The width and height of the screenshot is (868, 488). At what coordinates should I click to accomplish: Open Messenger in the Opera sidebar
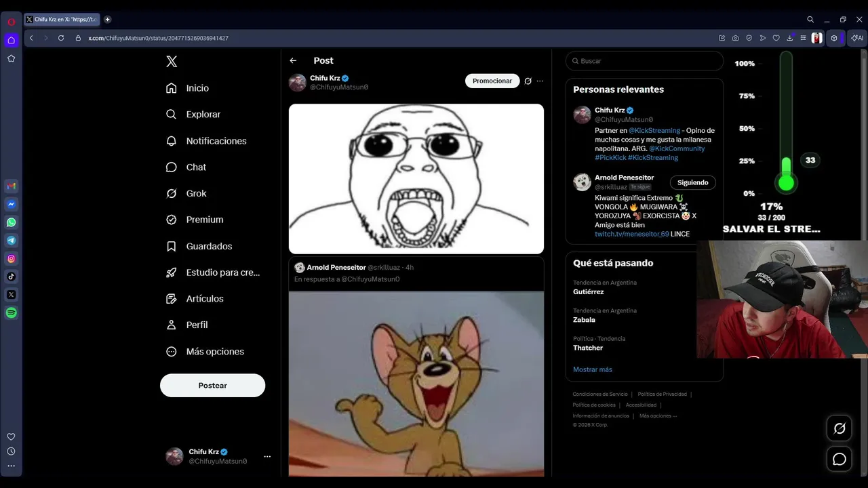click(11, 204)
